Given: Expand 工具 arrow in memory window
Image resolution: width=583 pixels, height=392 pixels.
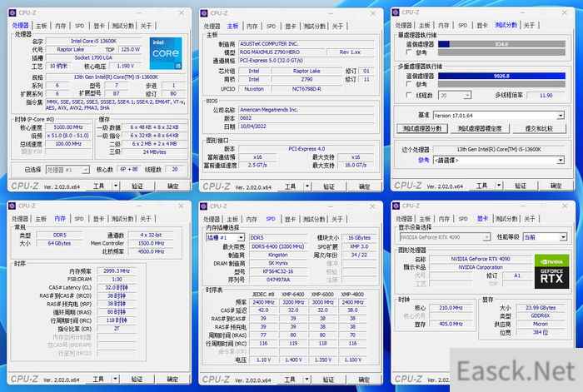Looking at the screenshot, I should click(x=116, y=379).
